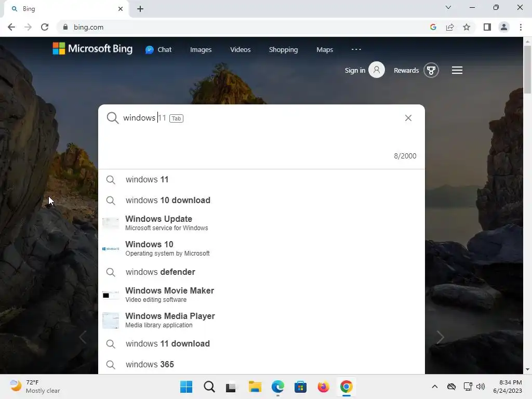Open the Maps tab

[x=325, y=49]
